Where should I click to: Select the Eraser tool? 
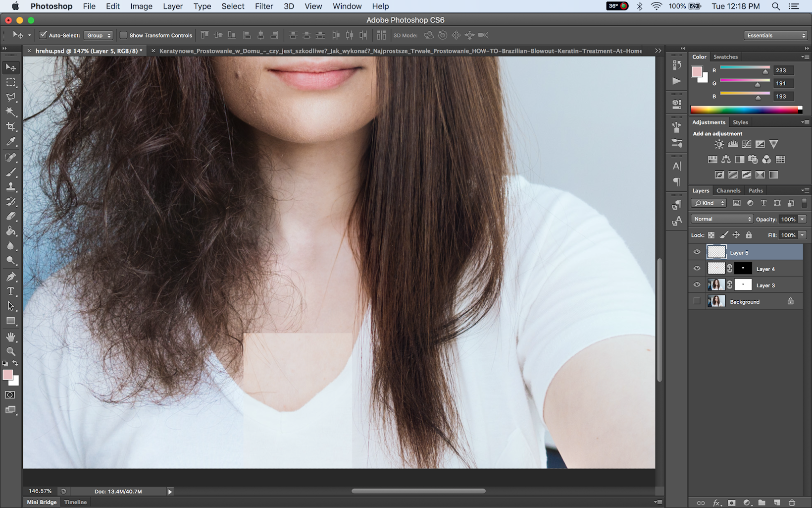(11, 217)
